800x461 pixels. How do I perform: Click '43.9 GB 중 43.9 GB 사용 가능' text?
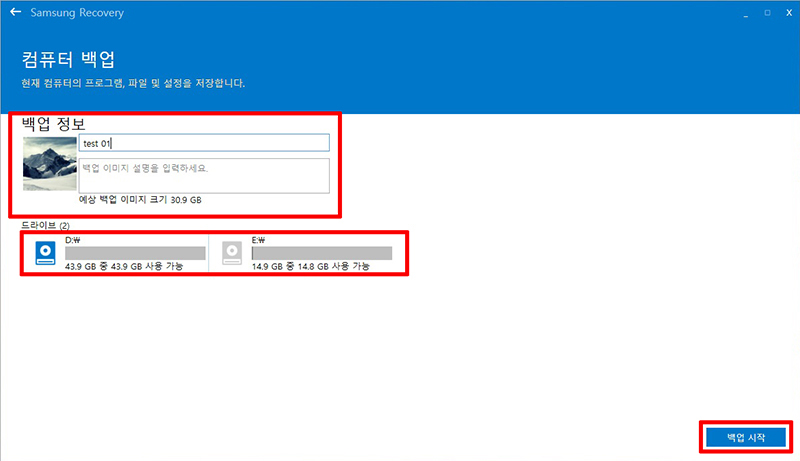pyautogui.click(x=124, y=266)
